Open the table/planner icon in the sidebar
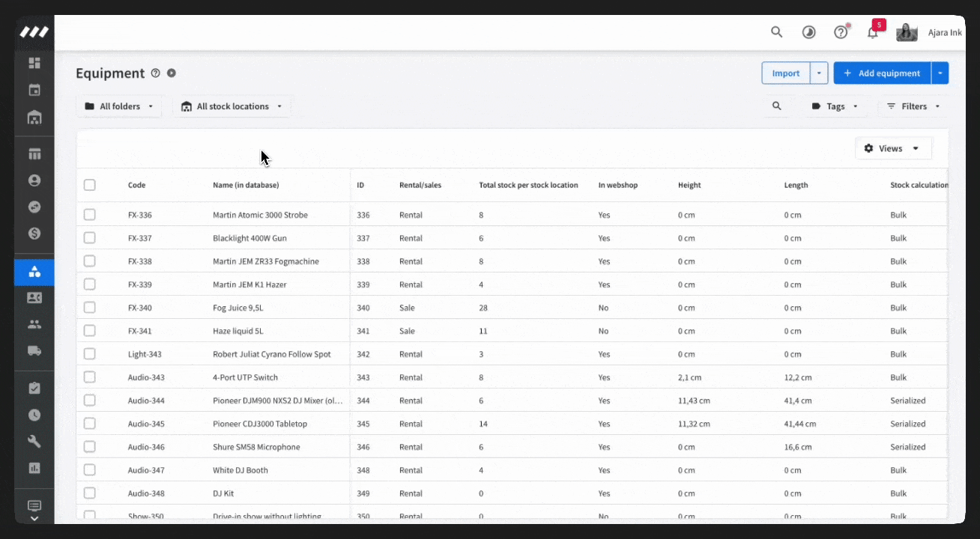Image resolution: width=980 pixels, height=539 pixels. coord(34,154)
